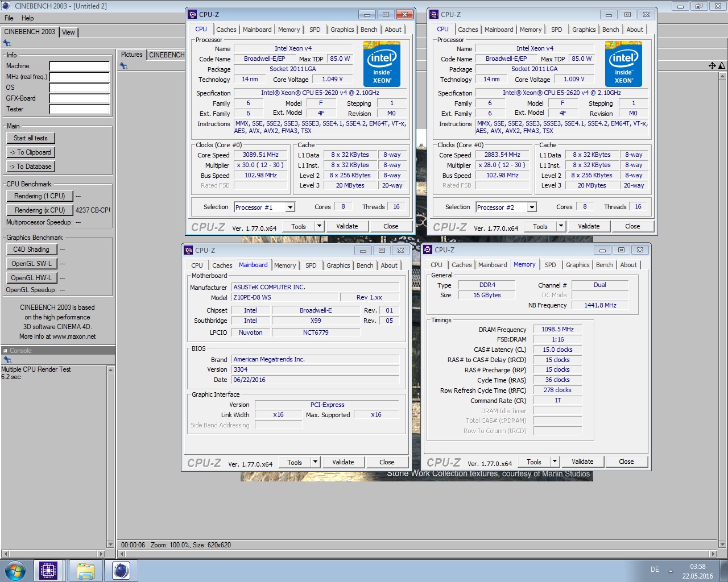Viewport: 728px width, 582px height.
Task: Run Rendering (x CPU) benchmark
Action: click(40, 210)
